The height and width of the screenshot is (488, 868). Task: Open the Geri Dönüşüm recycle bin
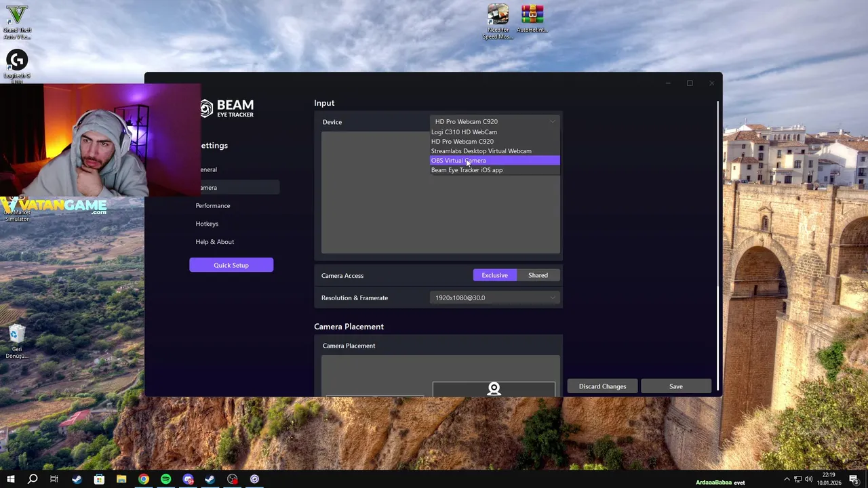17,342
